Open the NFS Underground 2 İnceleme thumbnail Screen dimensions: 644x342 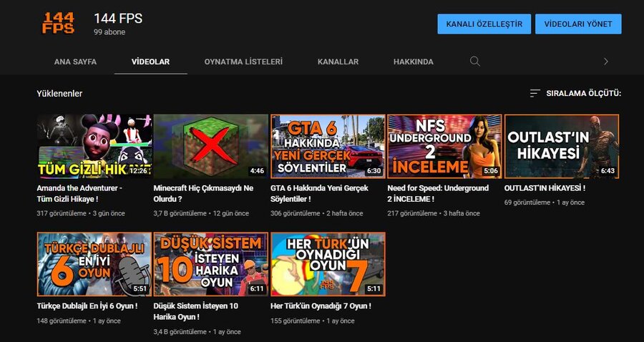tap(444, 146)
